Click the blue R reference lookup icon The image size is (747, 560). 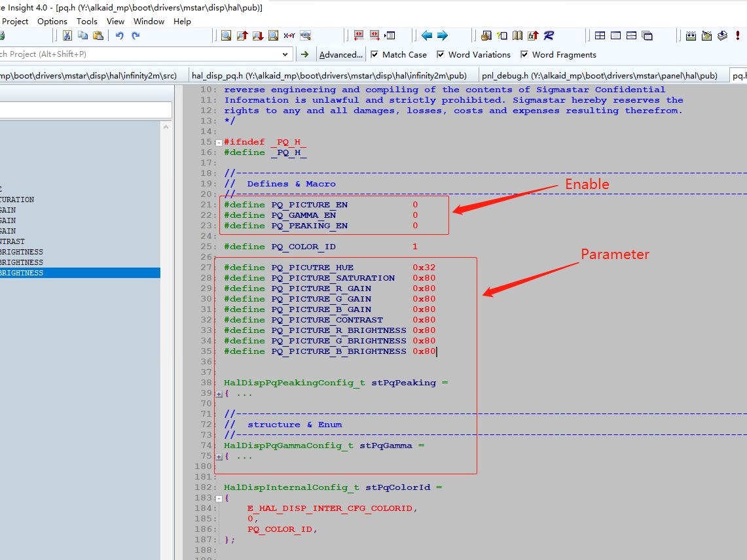(549, 35)
